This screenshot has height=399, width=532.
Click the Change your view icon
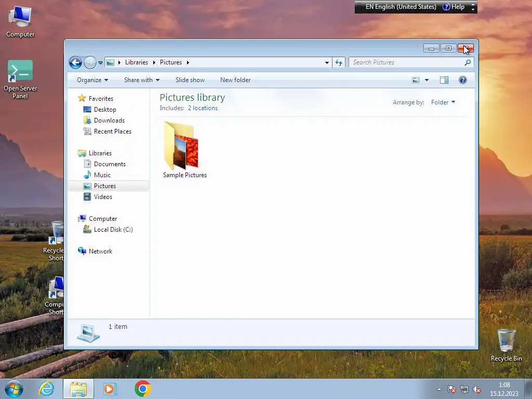click(416, 80)
